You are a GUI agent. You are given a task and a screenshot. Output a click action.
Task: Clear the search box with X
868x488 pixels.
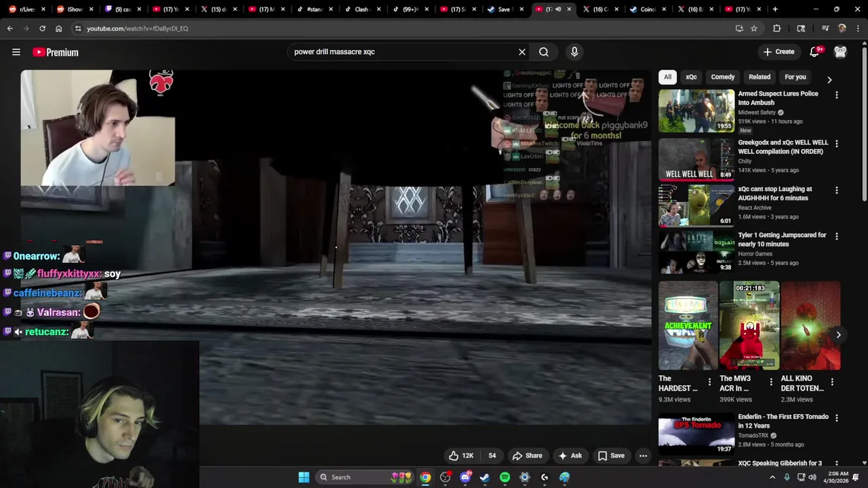point(522,52)
